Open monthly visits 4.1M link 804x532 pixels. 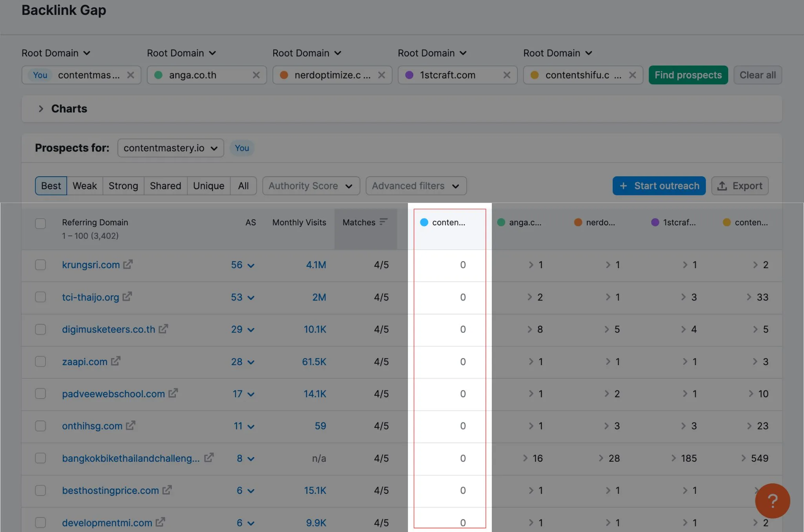click(316, 265)
